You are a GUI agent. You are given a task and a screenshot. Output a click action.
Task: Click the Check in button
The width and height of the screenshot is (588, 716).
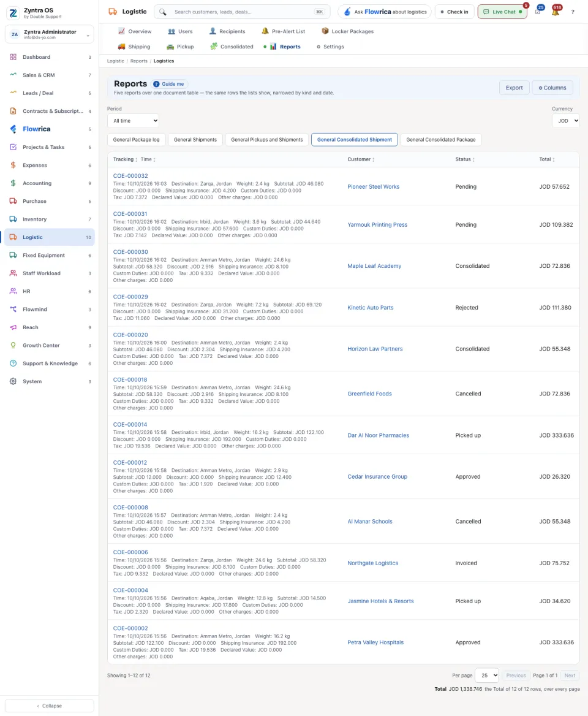point(454,12)
